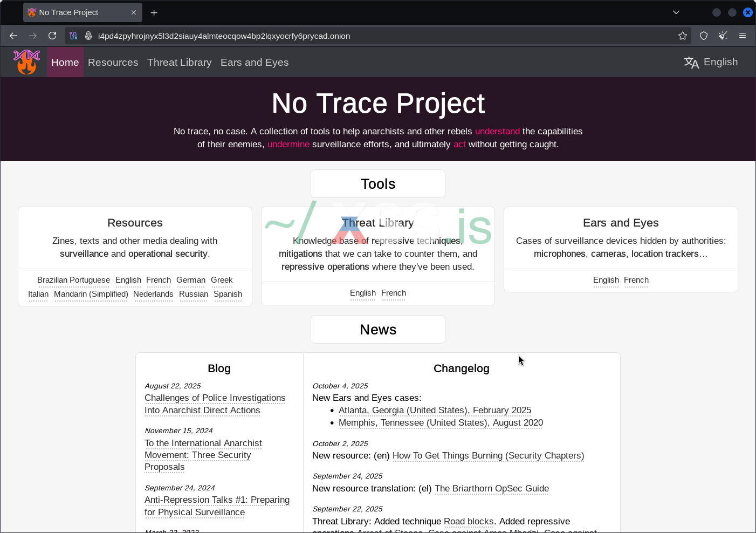Open the Home navigation item
Viewport: 756px width, 533px height.
click(65, 63)
